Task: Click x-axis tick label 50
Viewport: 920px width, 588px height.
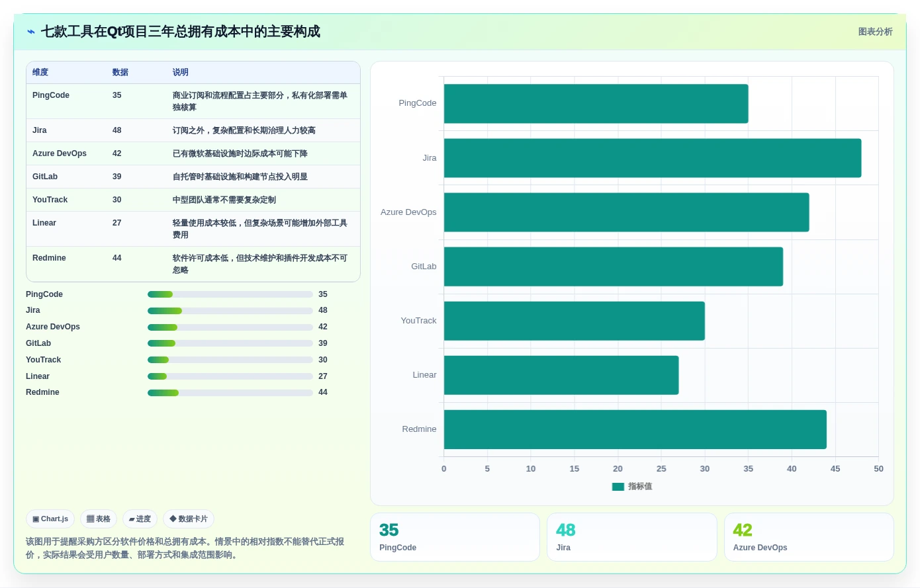Action: 878,469
